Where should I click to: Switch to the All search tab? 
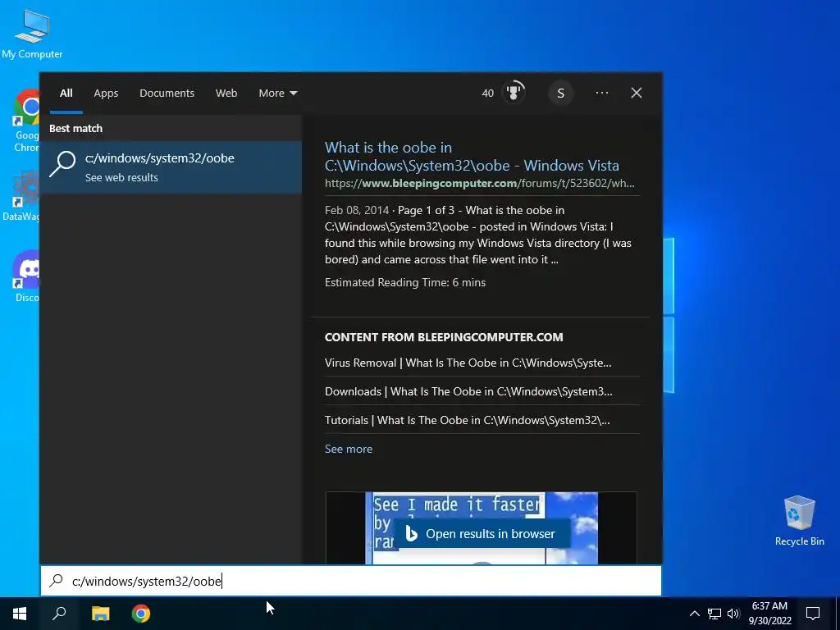66,94
